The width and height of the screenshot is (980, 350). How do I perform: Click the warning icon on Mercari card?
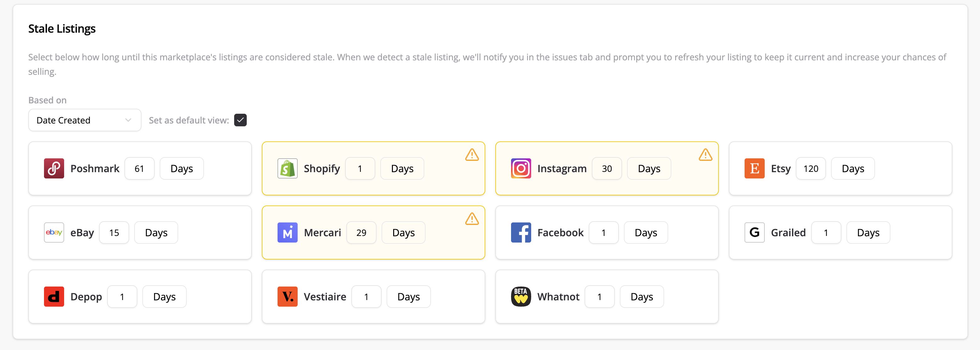pyautogui.click(x=472, y=219)
